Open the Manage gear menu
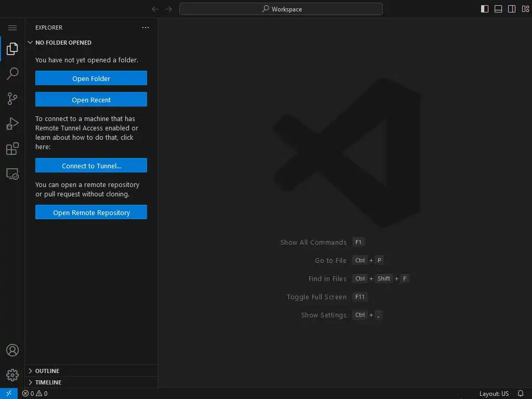 12,375
